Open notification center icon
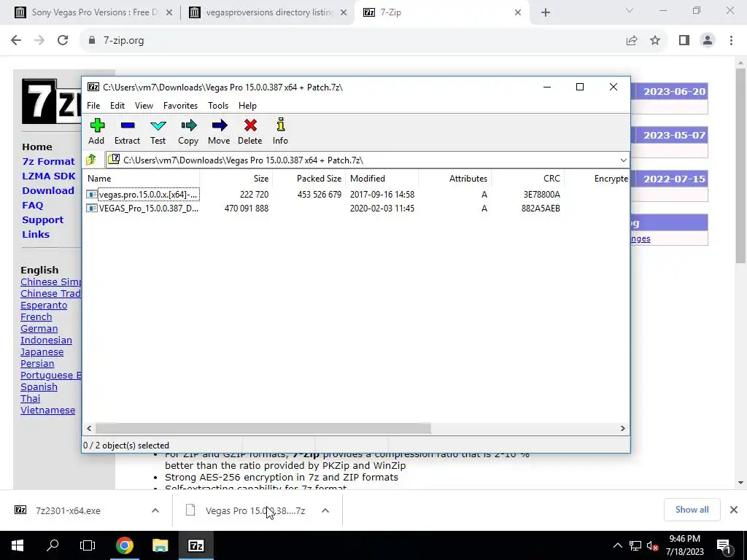The width and height of the screenshot is (747, 560). pos(724,546)
